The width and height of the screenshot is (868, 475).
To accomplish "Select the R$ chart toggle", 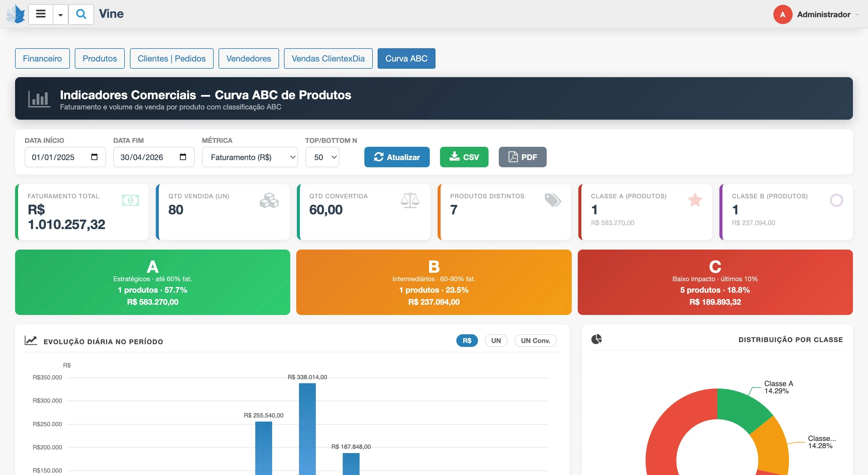I will [467, 341].
